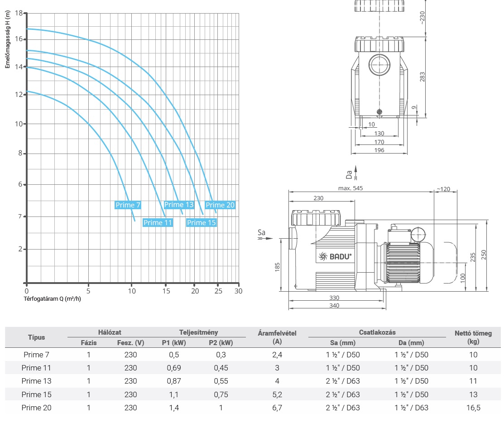
Task: Select the Prime 13 type cell in table
Action: tap(36, 381)
